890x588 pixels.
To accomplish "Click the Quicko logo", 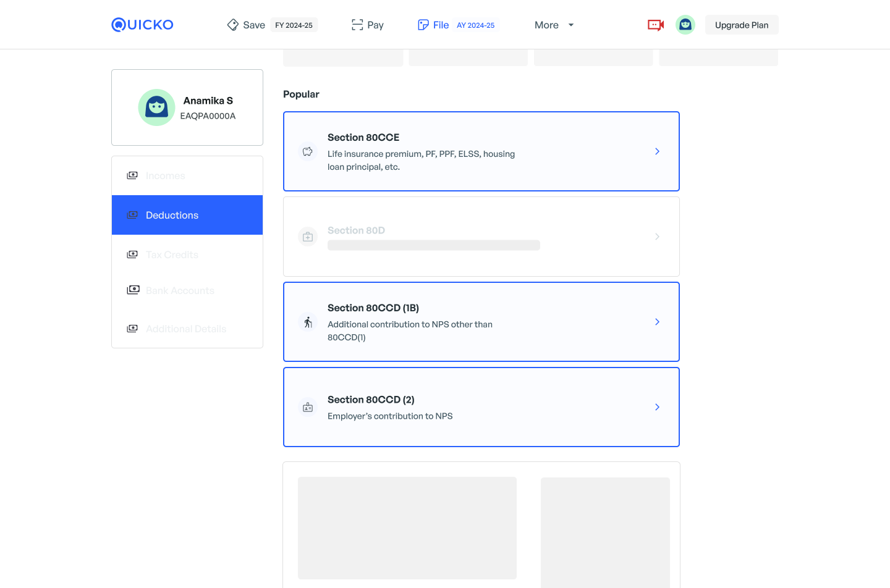I will [x=142, y=25].
